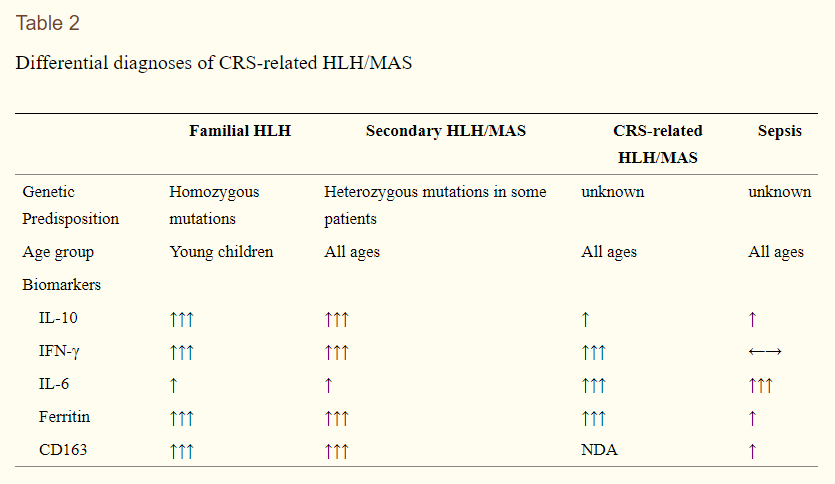Select the Ferritin row label
This screenshot has width=835, height=484.
pos(64,417)
